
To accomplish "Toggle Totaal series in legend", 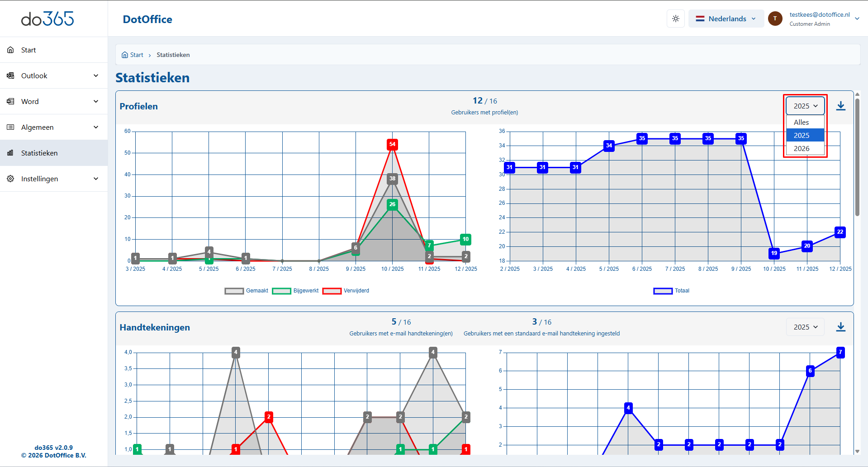I will 663,291.
